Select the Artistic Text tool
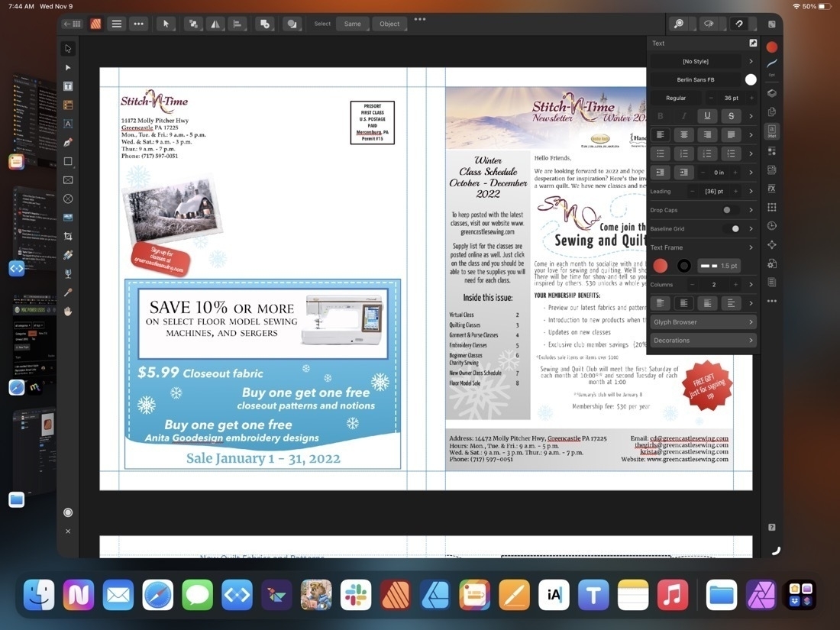The height and width of the screenshot is (630, 840). point(67,124)
